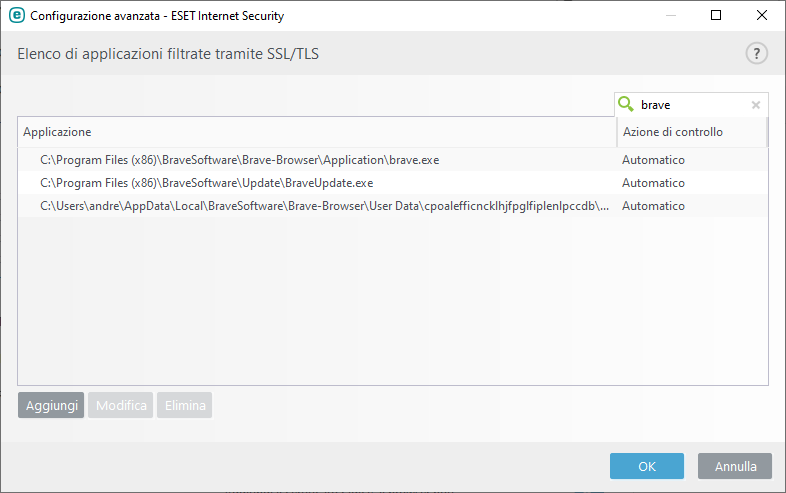This screenshot has width=786, height=493.
Task: Select the BraveUpdate.exe application row
Action: tap(207, 183)
